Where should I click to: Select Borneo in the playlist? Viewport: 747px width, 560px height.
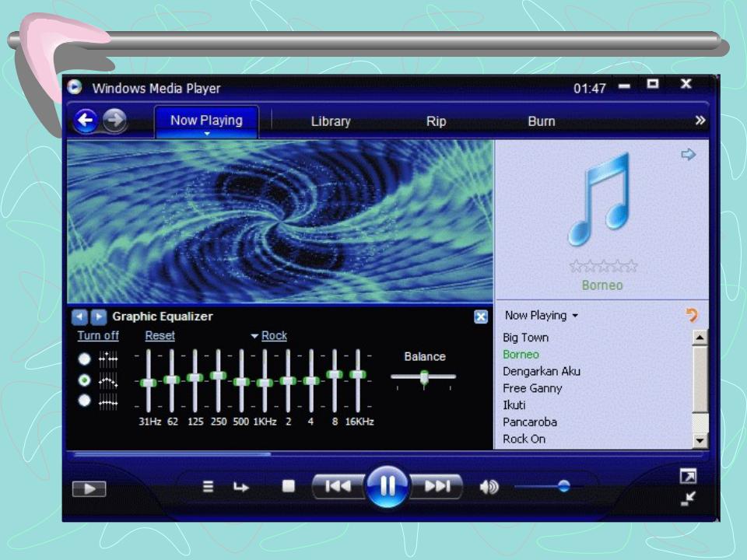[x=521, y=355]
